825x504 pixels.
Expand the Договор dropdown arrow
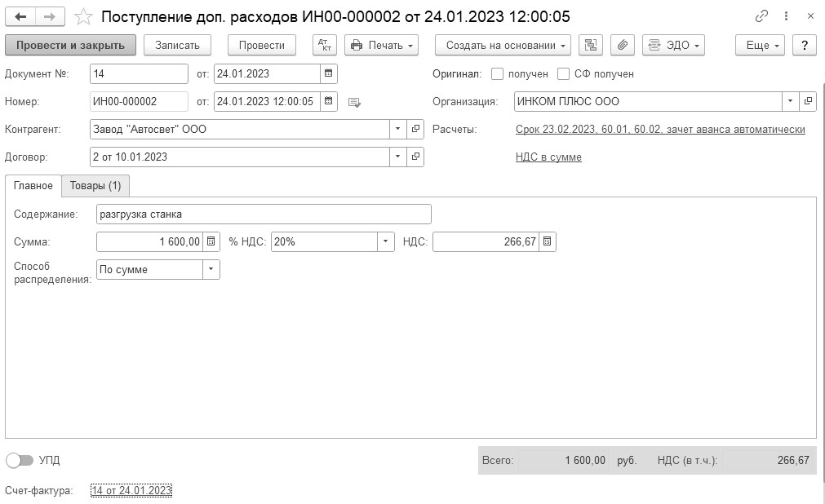[x=397, y=157]
